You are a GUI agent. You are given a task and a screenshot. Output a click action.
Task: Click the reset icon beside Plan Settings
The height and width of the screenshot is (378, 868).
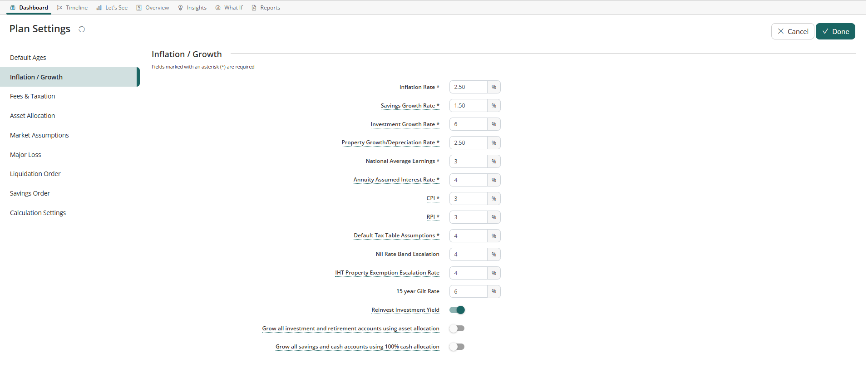82,29
